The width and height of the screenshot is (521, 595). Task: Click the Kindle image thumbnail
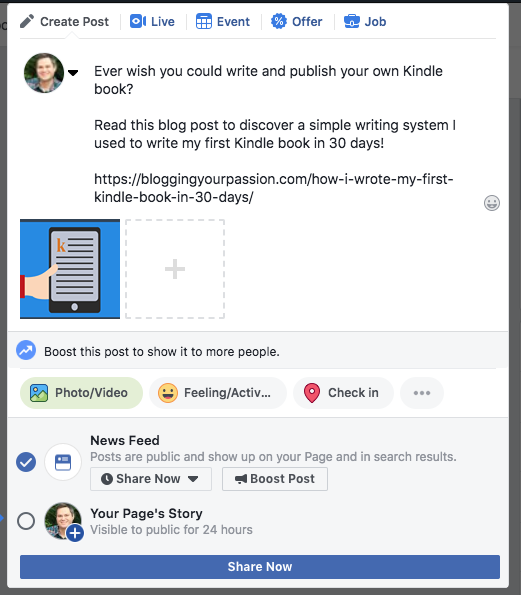tap(70, 269)
